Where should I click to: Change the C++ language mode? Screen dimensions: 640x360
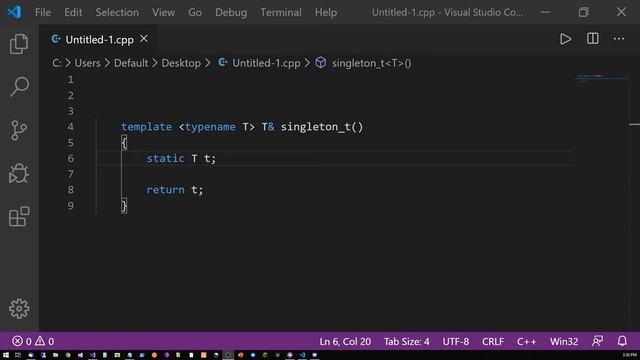pyautogui.click(x=527, y=341)
